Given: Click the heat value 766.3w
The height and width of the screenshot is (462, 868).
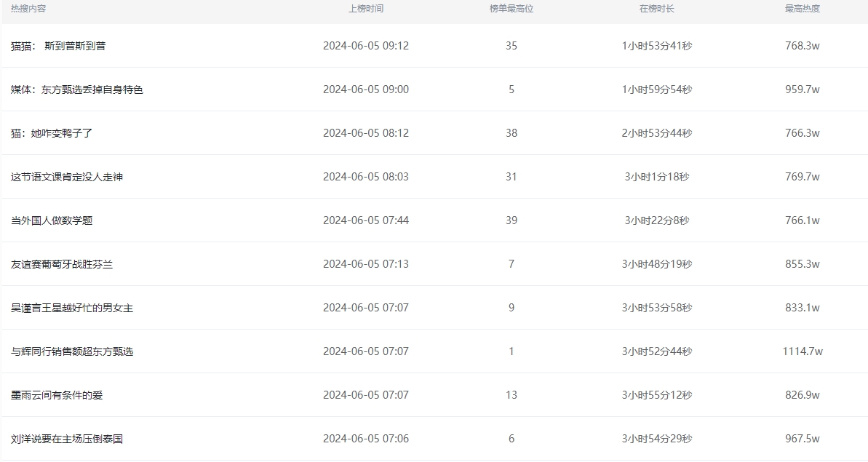Looking at the screenshot, I should pyautogui.click(x=803, y=133).
